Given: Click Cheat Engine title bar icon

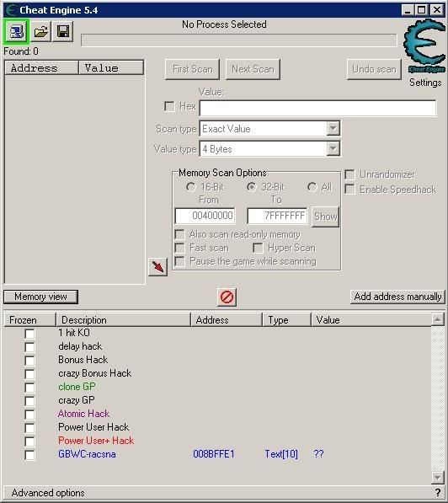Looking at the screenshot, I should 11,10.
